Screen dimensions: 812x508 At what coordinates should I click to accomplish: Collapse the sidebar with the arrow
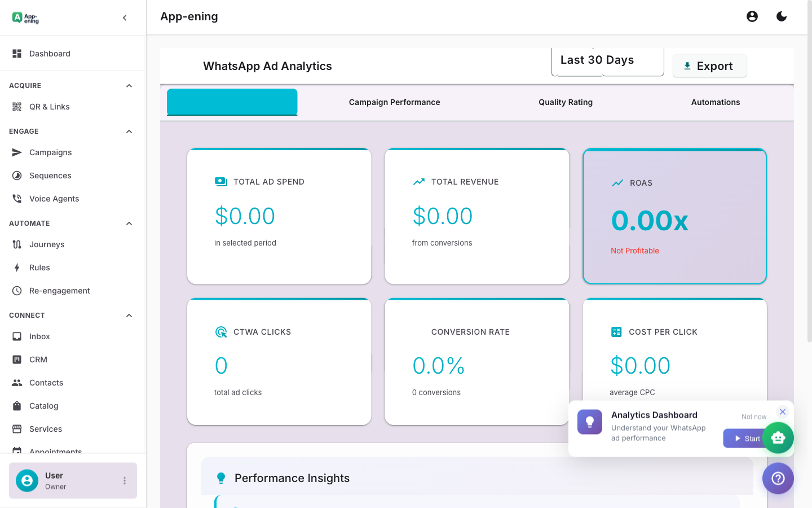(x=124, y=17)
